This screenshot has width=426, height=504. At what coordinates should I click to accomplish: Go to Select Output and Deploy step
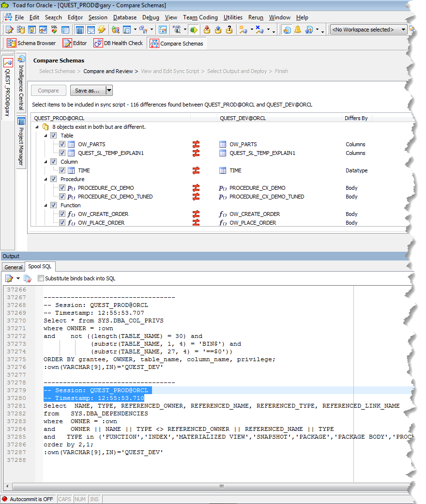tap(237, 71)
